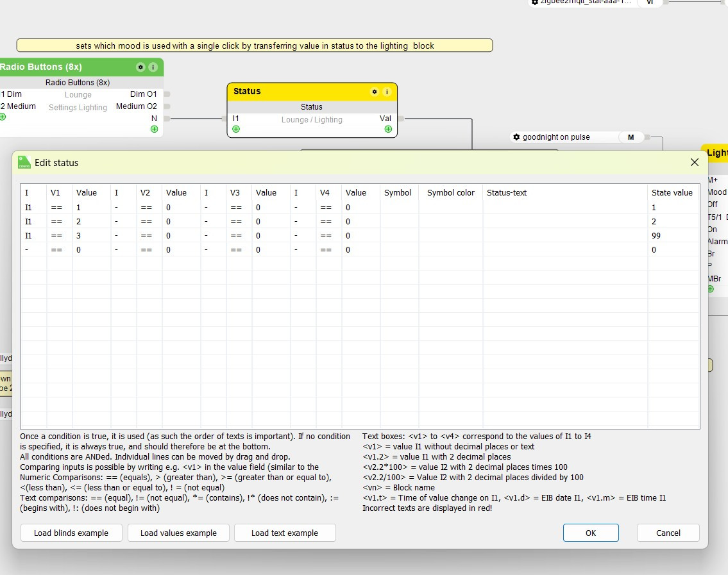Select the yellow comment note about mood
This screenshot has height=575, width=728.
click(x=255, y=46)
